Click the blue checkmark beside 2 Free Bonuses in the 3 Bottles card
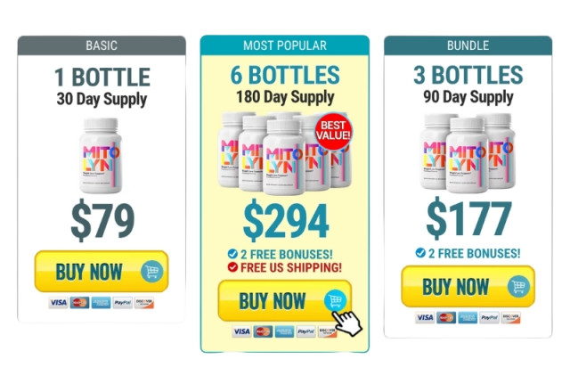Image resolution: width=570 pixels, height=392 pixels. (x=420, y=253)
